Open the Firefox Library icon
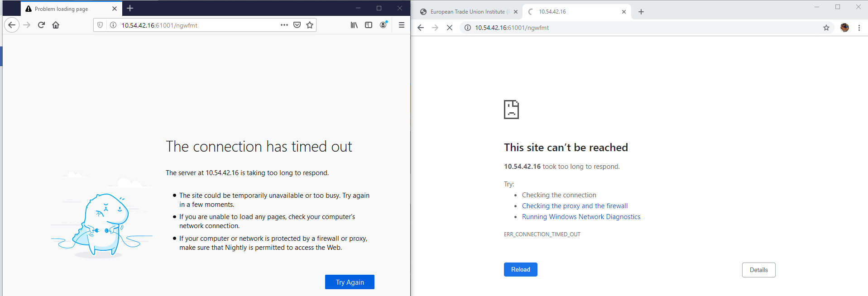 pyautogui.click(x=354, y=25)
